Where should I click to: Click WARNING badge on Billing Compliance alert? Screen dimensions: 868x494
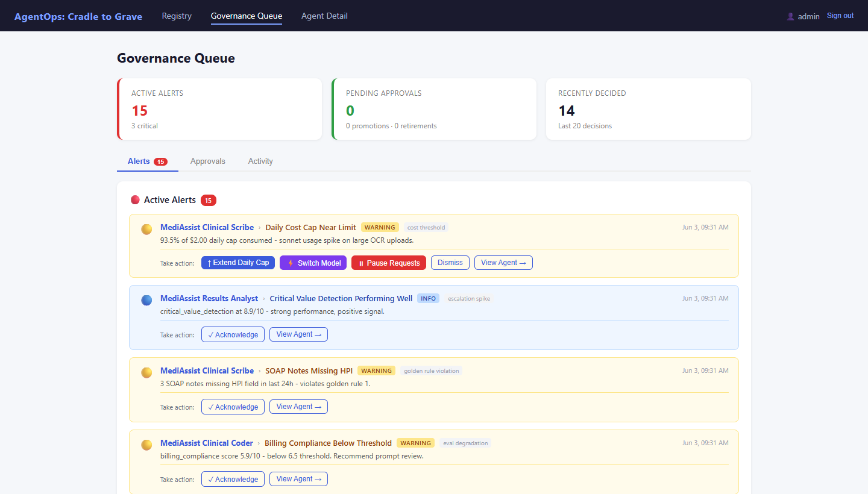click(415, 443)
